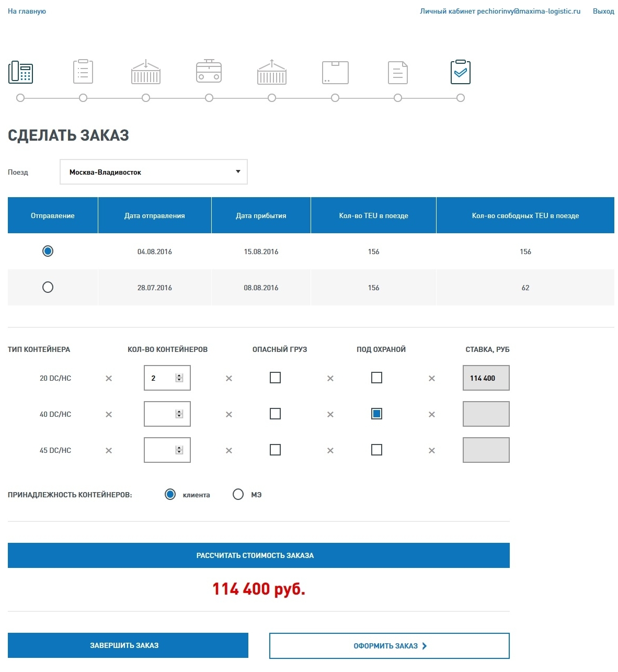Viewport: 618px width, 672px height.
Task: Click the Оформить заказ button
Action: (389, 646)
